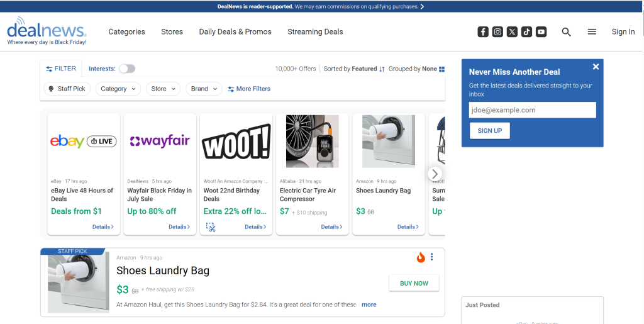Click the 'Extra 22% off' text
This screenshot has height=324, width=644.
pos(235,211)
